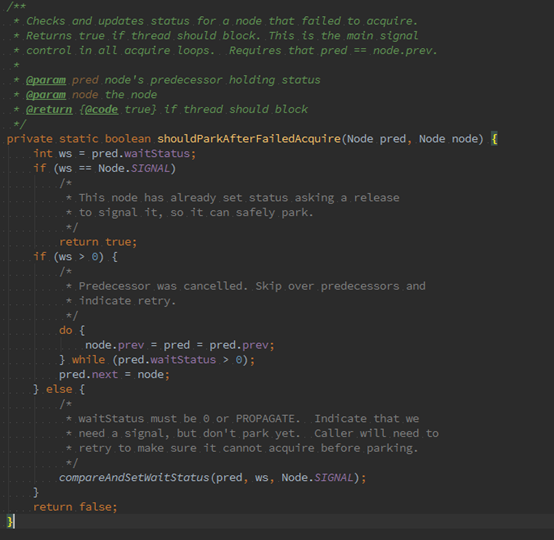Click comment 'This node has already set status'
The height and width of the screenshot is (540, 554).
[x=183, y=198]
